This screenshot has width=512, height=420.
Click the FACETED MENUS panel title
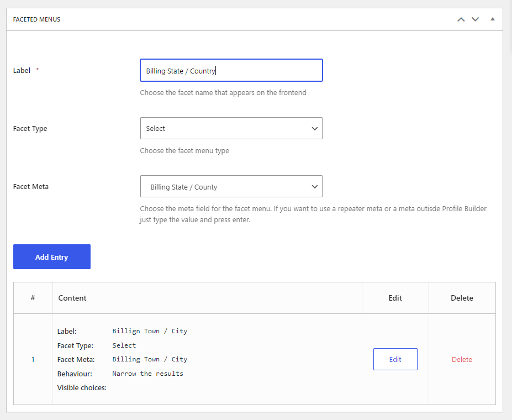click(36, 19)
